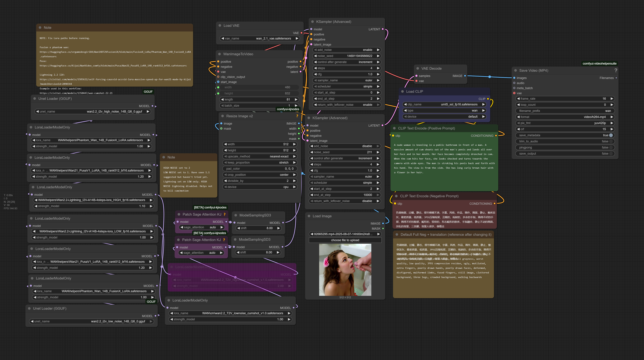
Task: Toggle save_metadata switch in Save Video
Action: coord(611,135)
